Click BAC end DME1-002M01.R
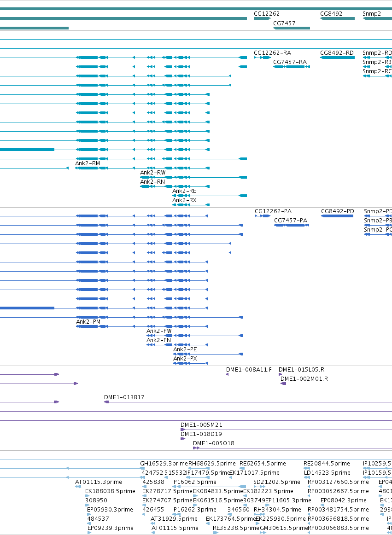Viewport: 392px width, 535px height. (x=304, y=379)
